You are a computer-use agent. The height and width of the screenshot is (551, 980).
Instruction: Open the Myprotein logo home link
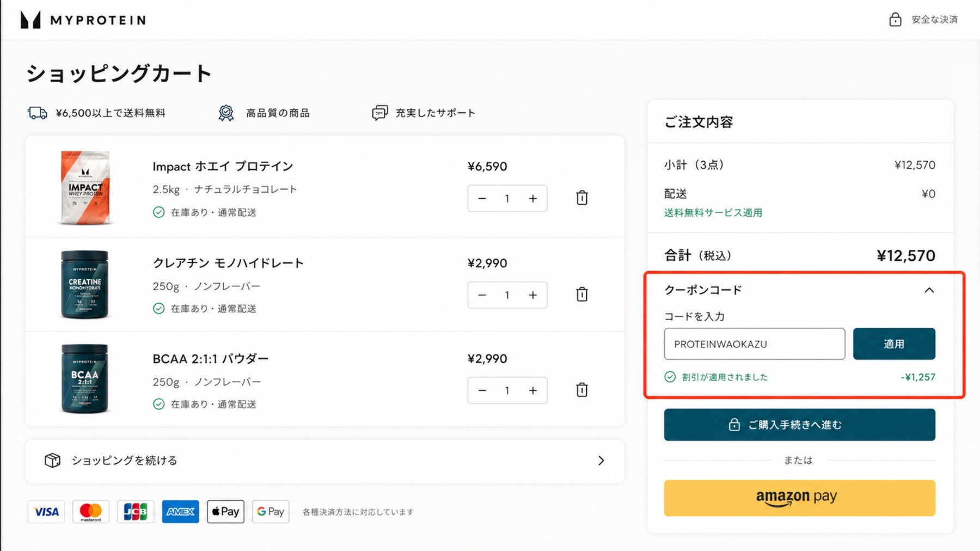[x=83, y=20]
